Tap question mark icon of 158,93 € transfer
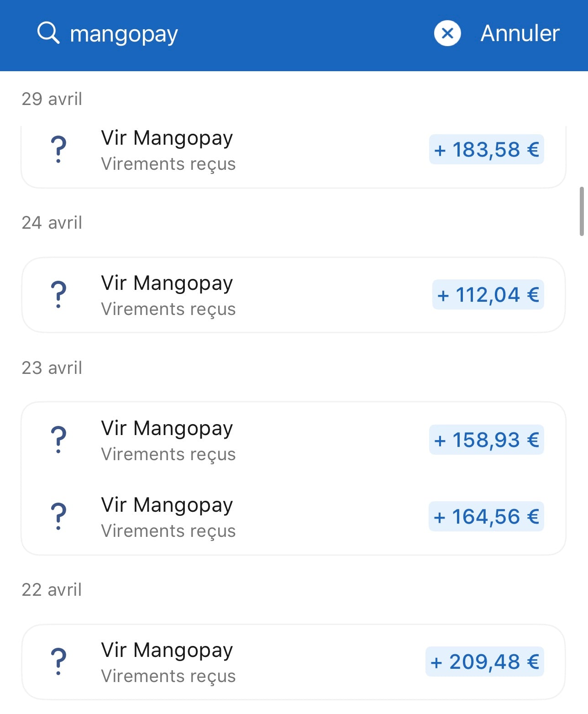Viewport: 588px width, 714px height. [58, 440]
